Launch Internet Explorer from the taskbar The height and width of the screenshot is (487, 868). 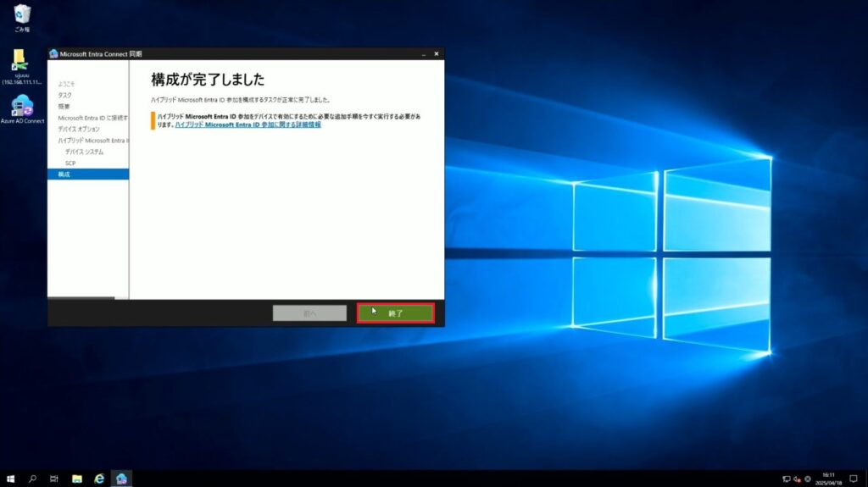99,479
